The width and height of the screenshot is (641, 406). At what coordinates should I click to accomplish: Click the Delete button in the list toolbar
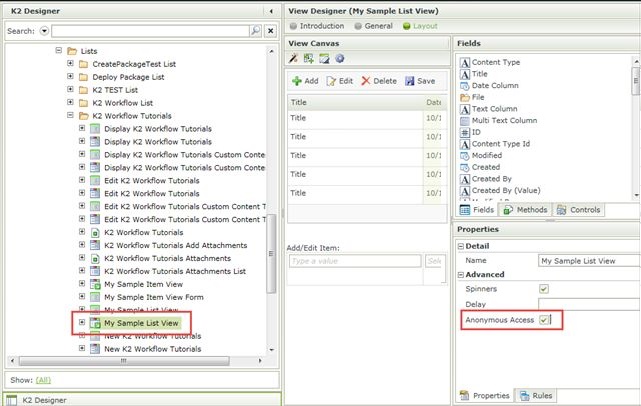(379, 81)
